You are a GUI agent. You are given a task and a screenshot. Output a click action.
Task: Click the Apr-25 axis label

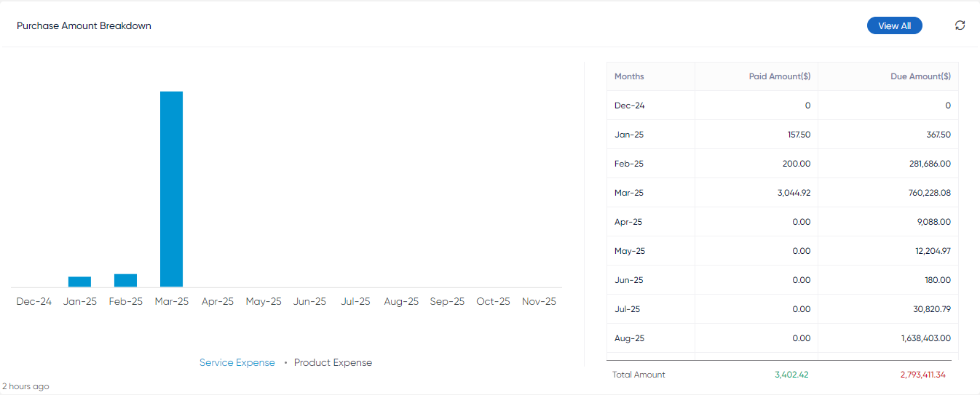(x=218, y=301)
